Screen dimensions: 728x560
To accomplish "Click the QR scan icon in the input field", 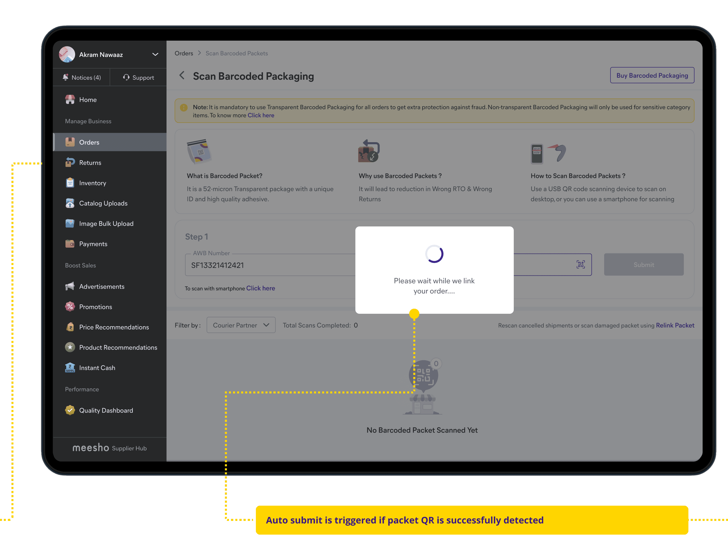I will click(580, 265).
